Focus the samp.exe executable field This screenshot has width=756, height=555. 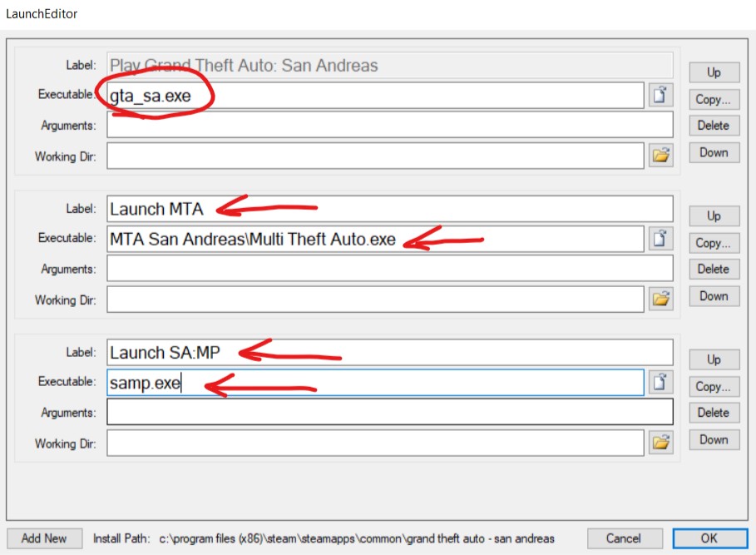pyautogui.click(x=375, y=383)
